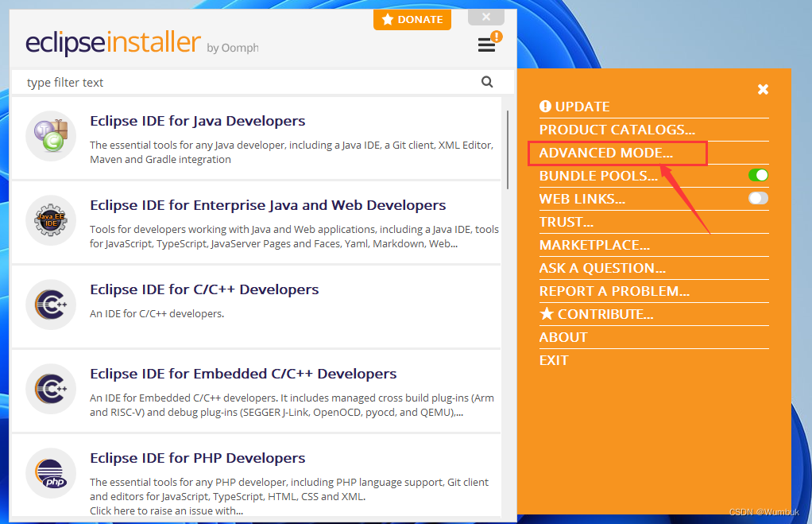The width and height of the screenshot is (812, 524).
Task: Select Eclipse IDE for PHP Developers title
Action: 197,458
